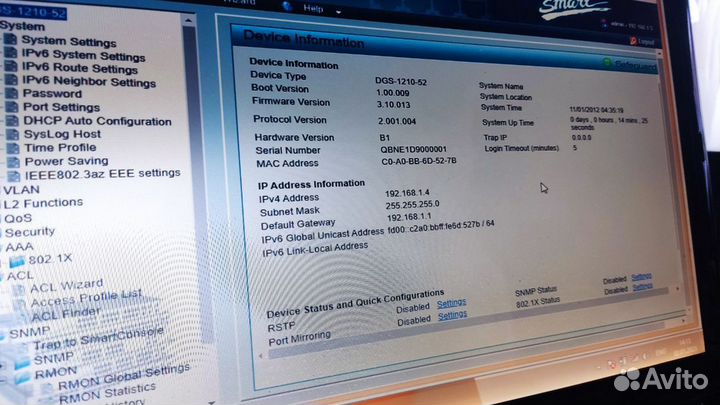Click the Port Settings page icon
The width and height of the screenshot is (720, 405).
[12, 107]
